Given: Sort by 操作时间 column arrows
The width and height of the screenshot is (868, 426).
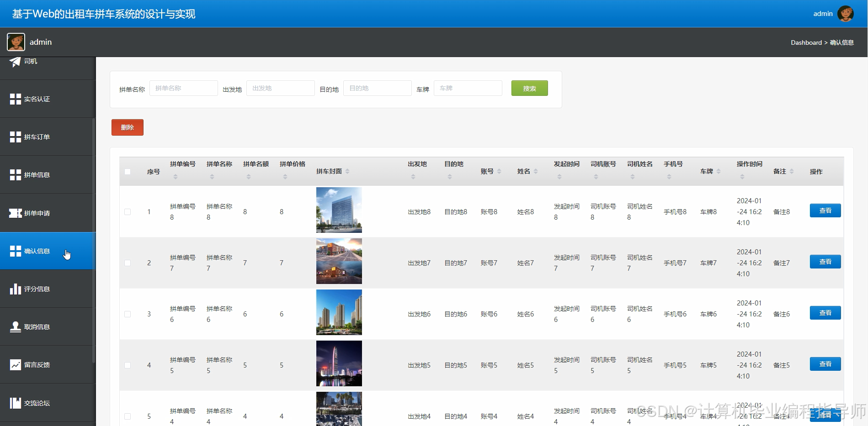Looking at the screenshot, I should (742, 177).
